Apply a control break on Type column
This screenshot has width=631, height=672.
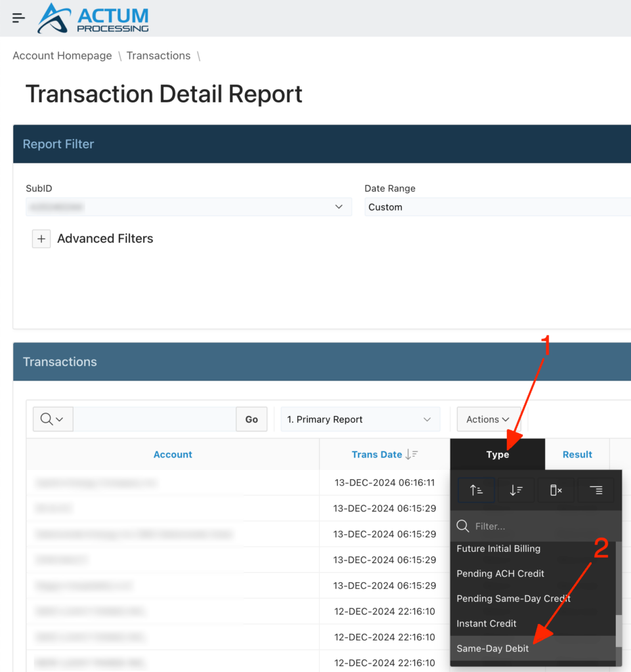596,490
